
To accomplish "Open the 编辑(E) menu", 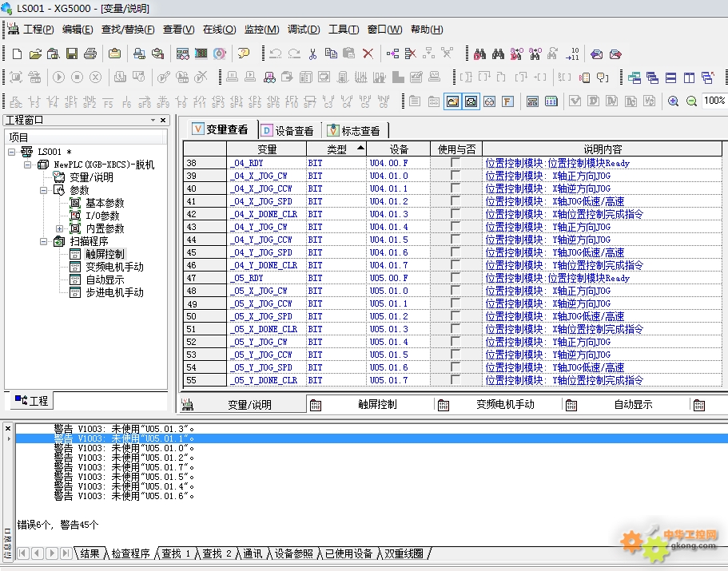I will 78,30.
